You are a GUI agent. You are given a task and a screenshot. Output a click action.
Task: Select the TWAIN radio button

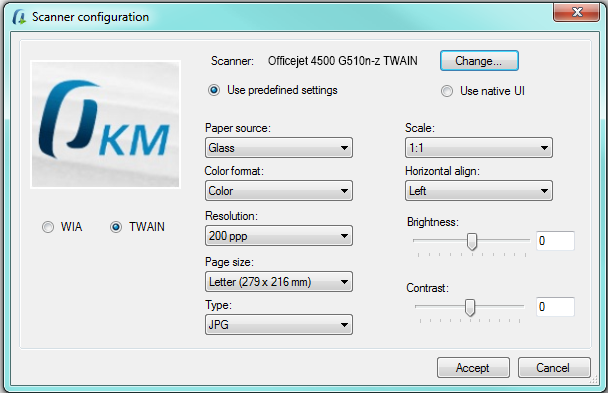(x=116, y=227)
